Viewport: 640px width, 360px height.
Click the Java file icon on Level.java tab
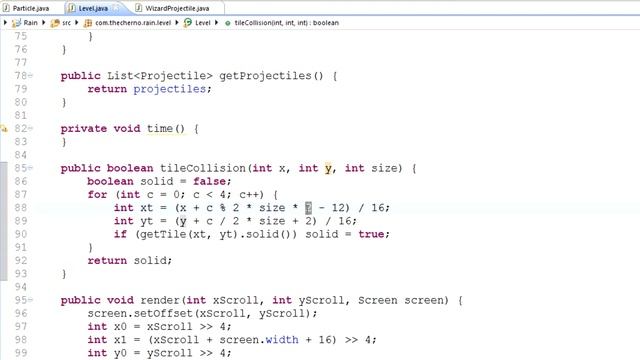click(x=71, y=8)
